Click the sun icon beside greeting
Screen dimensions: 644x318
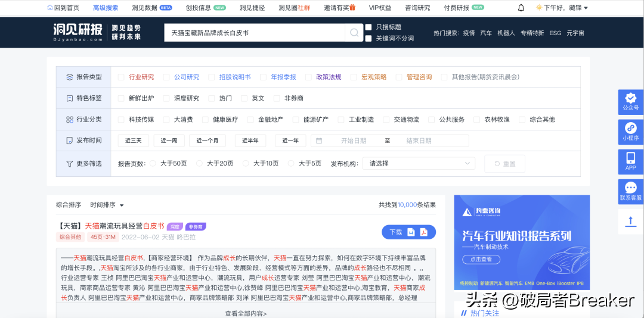click(539, 8)
